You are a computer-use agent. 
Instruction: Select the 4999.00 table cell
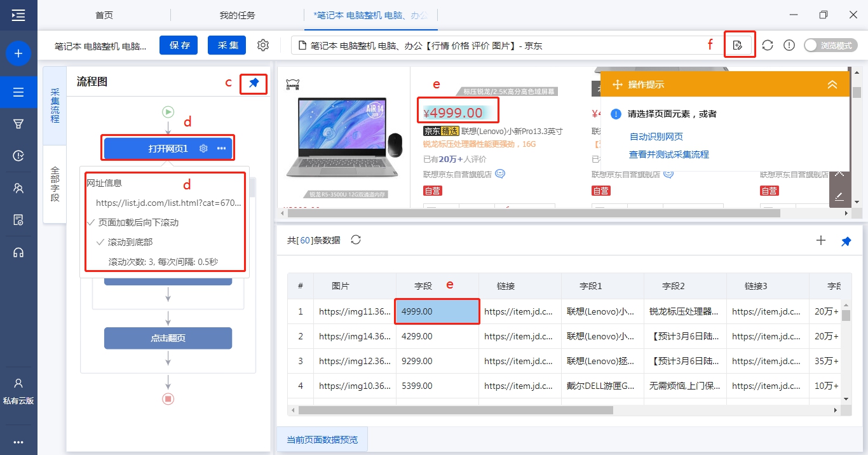(x=437, y=311)
